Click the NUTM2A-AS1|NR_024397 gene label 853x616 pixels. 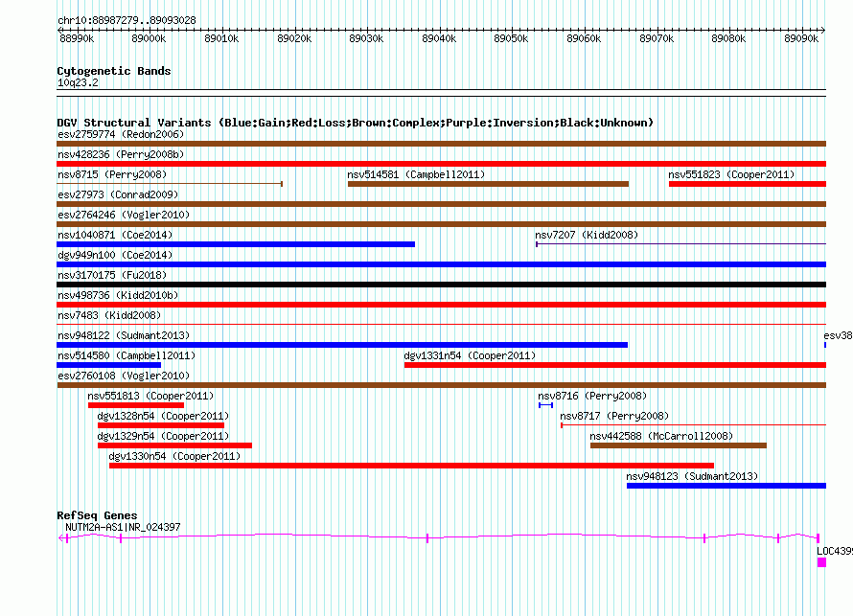click(x=123, y=527)
